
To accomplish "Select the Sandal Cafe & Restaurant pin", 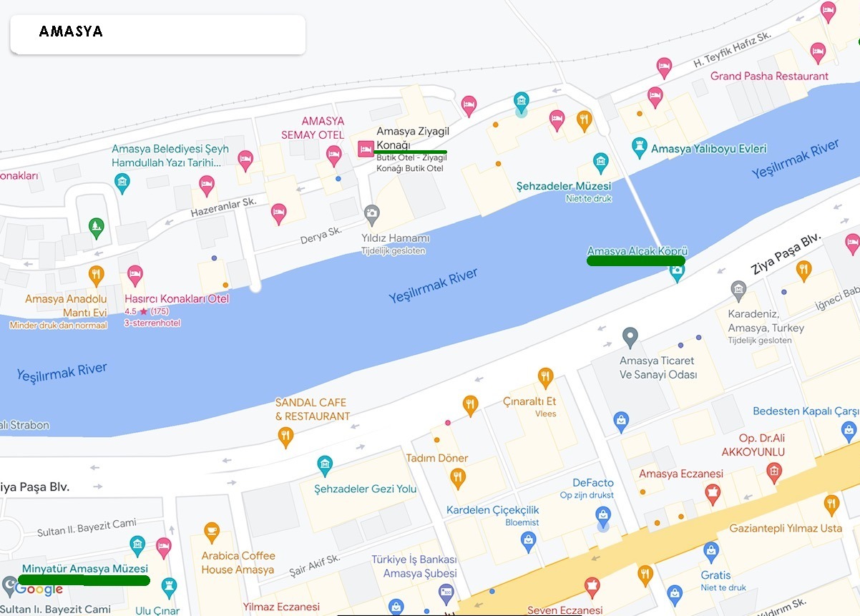I will click(x=285, y=436).
